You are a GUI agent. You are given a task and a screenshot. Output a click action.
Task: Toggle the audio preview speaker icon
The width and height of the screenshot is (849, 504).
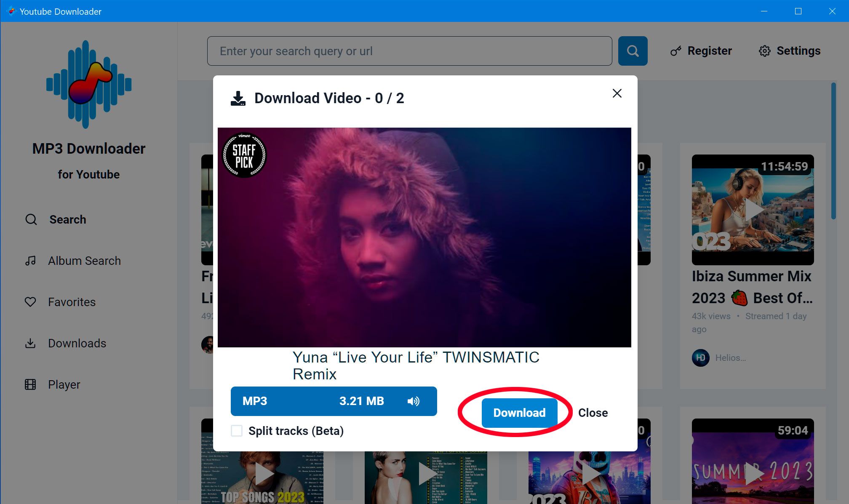pos(414,401)
